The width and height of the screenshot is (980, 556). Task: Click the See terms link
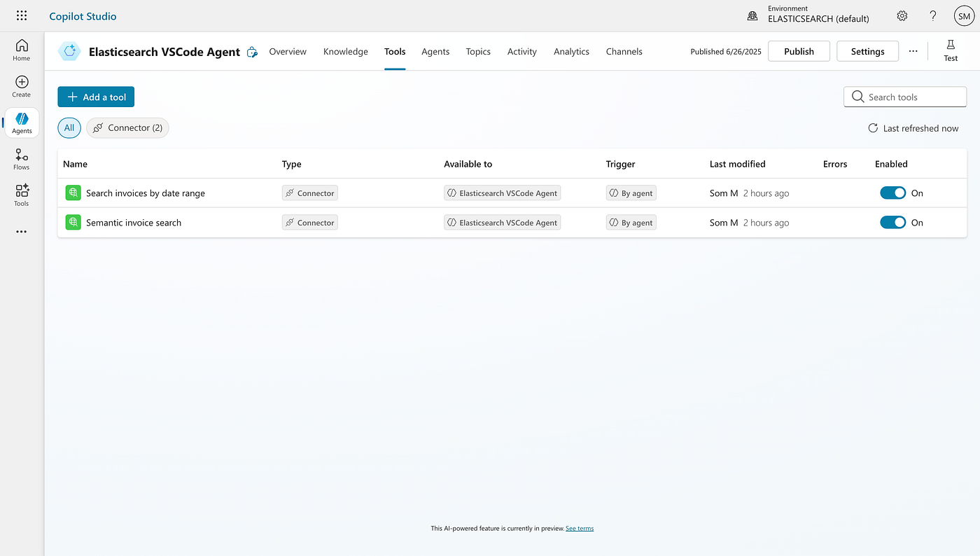[579, 528]
